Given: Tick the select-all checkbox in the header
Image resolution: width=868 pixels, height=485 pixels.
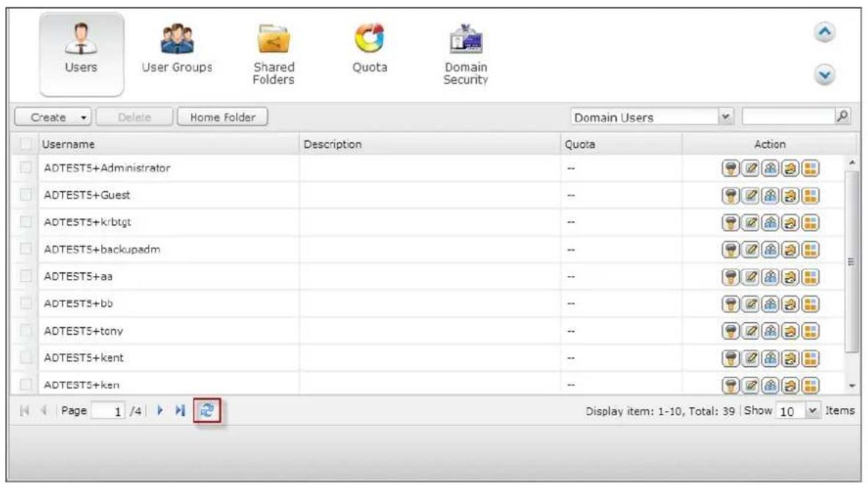Looking at the screenshot, I should point(26,144).
